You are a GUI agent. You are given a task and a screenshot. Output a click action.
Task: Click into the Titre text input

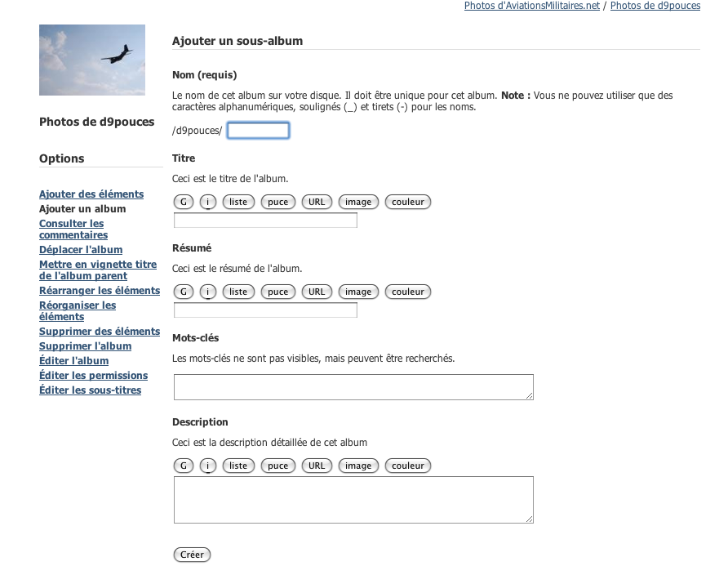pyautogui.click(x=265, y=221)
